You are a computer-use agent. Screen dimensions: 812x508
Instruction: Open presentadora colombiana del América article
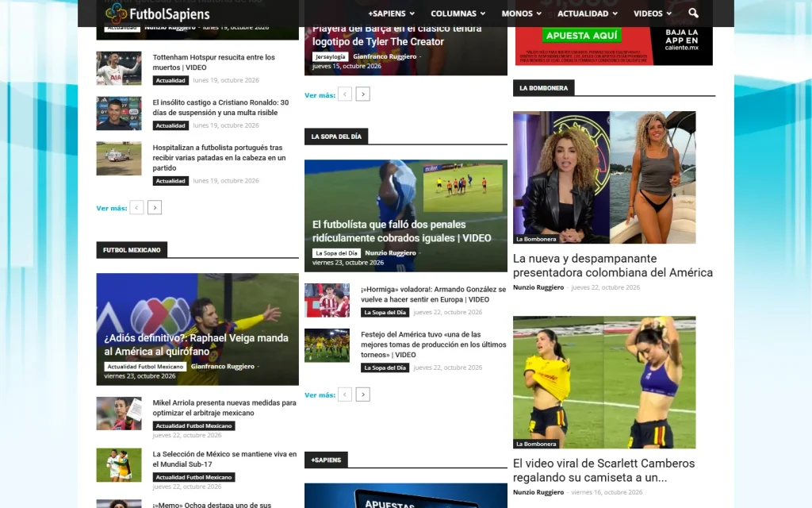tap(613, 265)
